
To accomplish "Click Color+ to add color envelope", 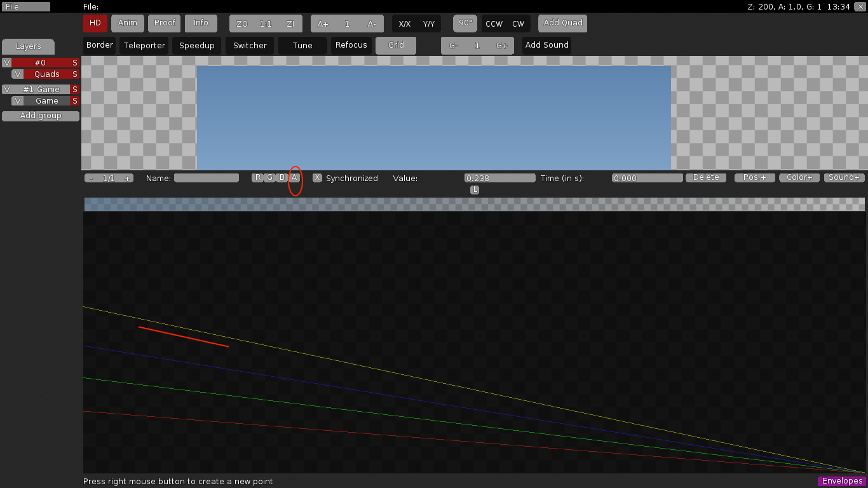I will click(799, 178).
